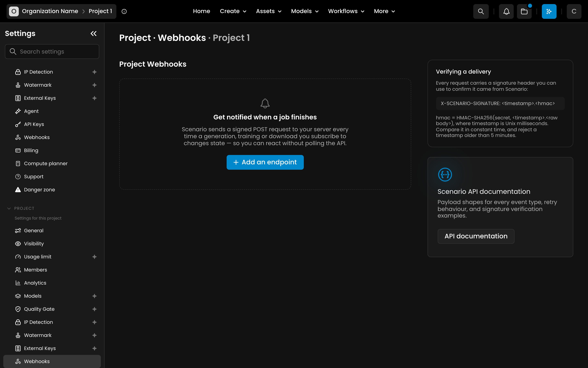Open the folder icon with blue dot
This screenshot has width=588, height=368.
point(524,11)
